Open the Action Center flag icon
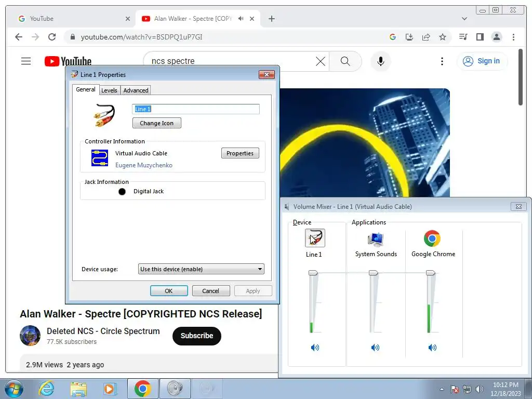Image resolution: width=532 pixels, height=399 pixels. click(x=454, y=389)
